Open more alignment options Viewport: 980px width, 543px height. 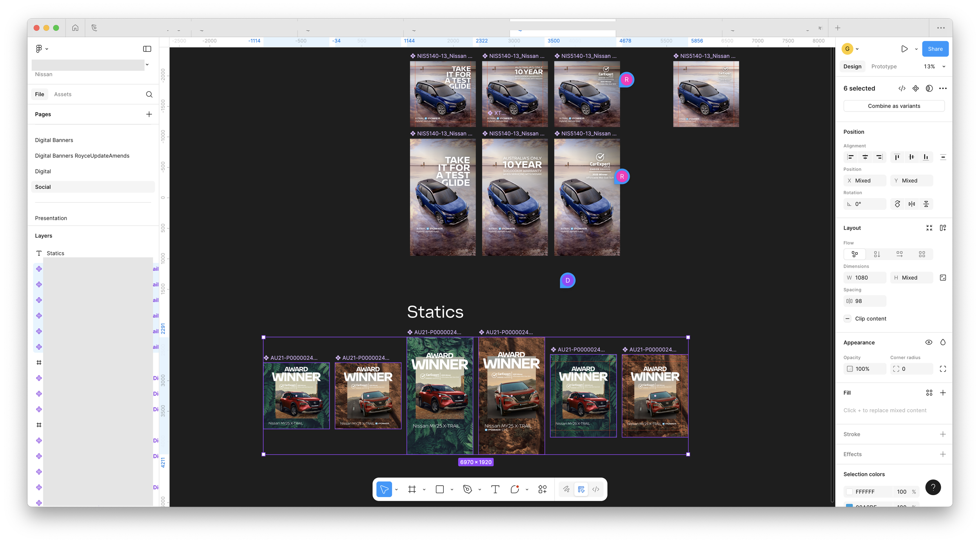[x=943, y=157]
